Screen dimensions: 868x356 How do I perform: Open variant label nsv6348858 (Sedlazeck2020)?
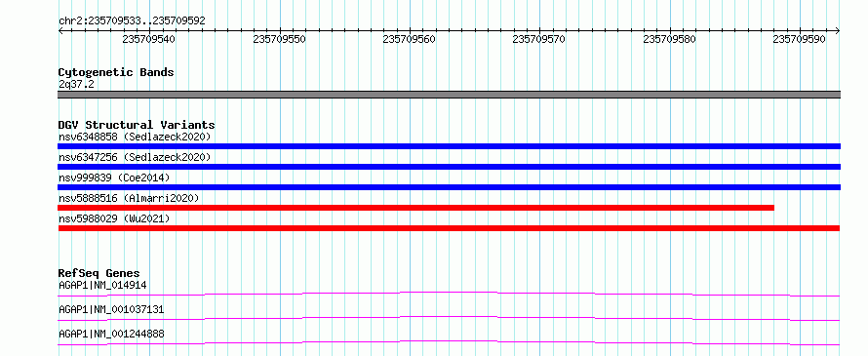pos(135,137)
